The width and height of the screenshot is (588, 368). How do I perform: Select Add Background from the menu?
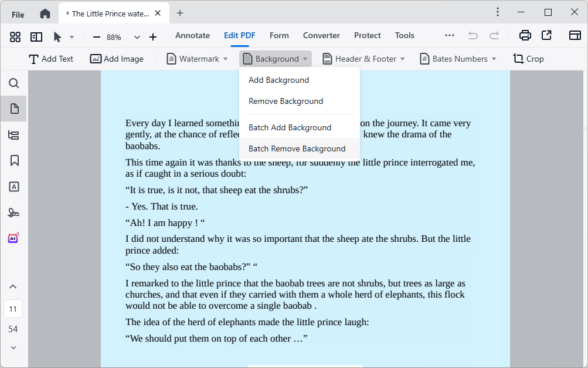tap(278, 80)
